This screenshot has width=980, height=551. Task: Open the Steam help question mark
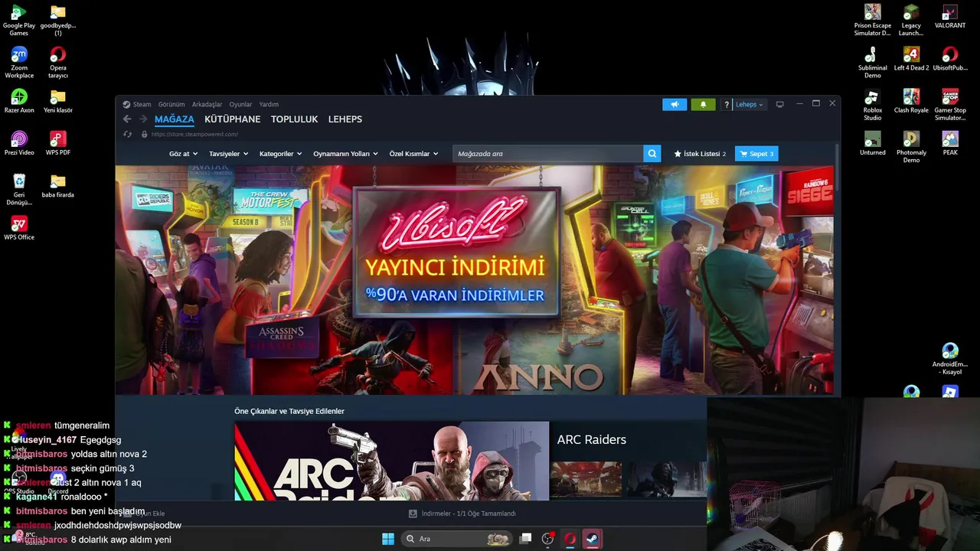coord(727,104)
